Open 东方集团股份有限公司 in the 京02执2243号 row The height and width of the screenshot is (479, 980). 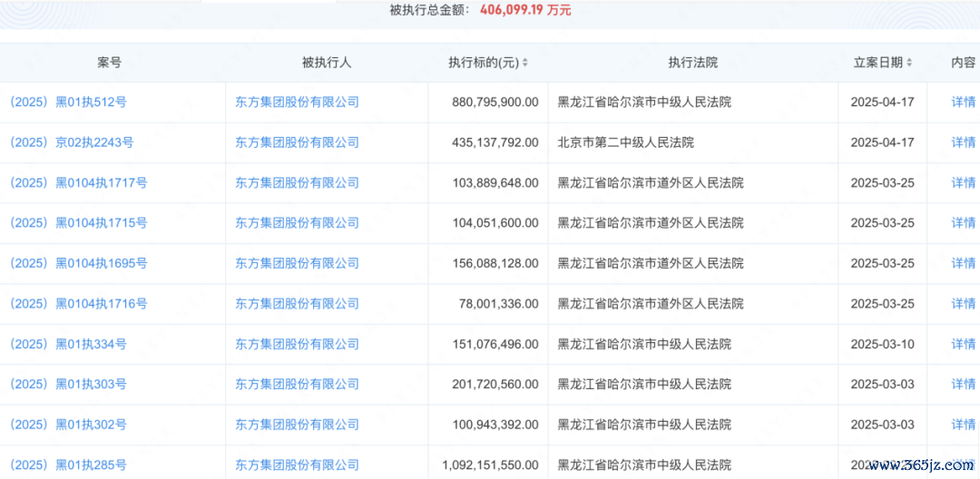(298, 142)
